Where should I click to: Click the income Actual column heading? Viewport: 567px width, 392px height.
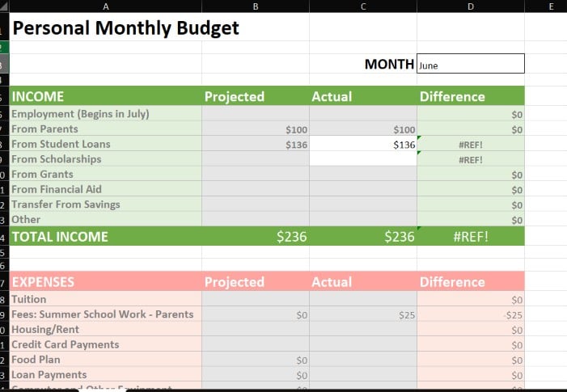363,96
